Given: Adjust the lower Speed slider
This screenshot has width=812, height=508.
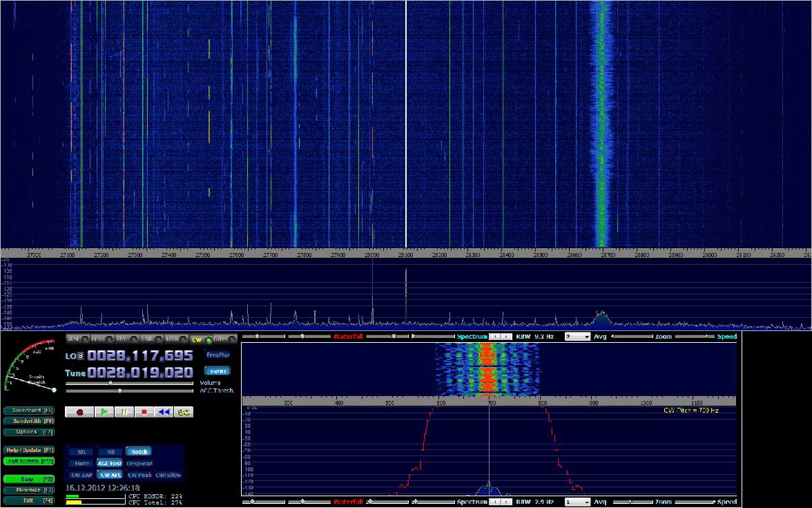Looking at the screenshot, I should pos(695,502).
